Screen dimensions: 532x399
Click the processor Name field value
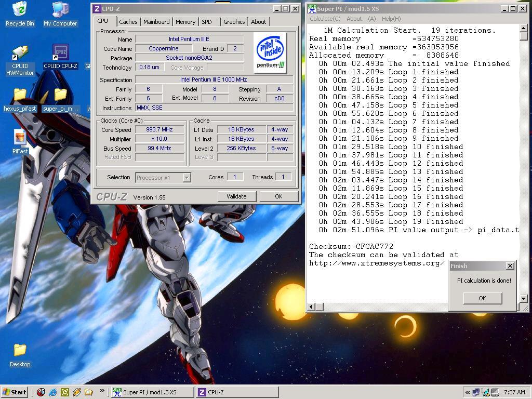click(189, 39)
